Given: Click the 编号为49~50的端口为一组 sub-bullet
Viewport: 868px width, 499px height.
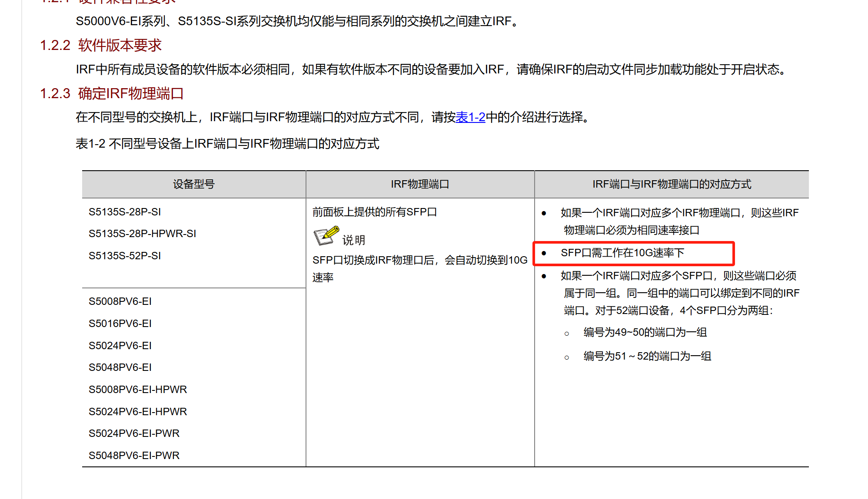Looking at the screenshot, I should coord(645,333).
